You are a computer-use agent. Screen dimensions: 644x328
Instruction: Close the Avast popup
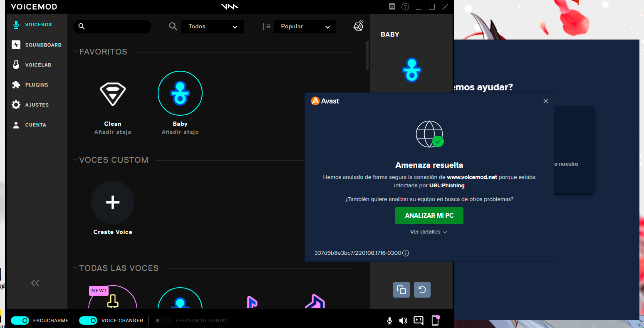point(546,101)
